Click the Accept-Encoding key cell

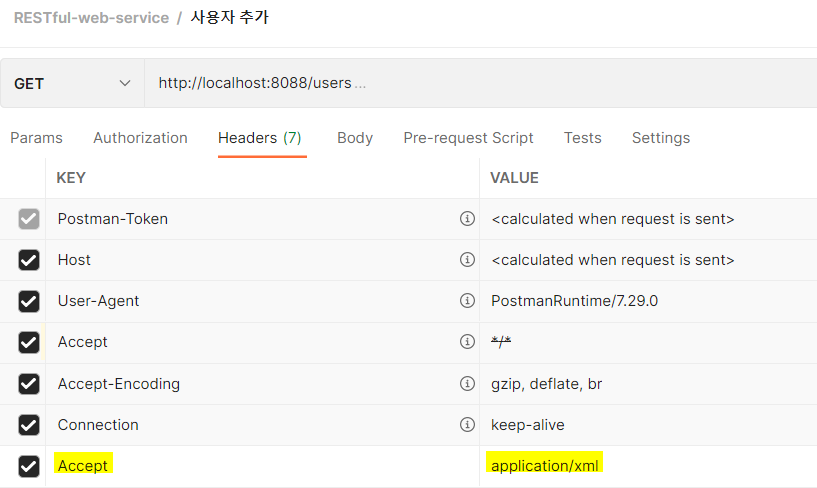(262, 384)
